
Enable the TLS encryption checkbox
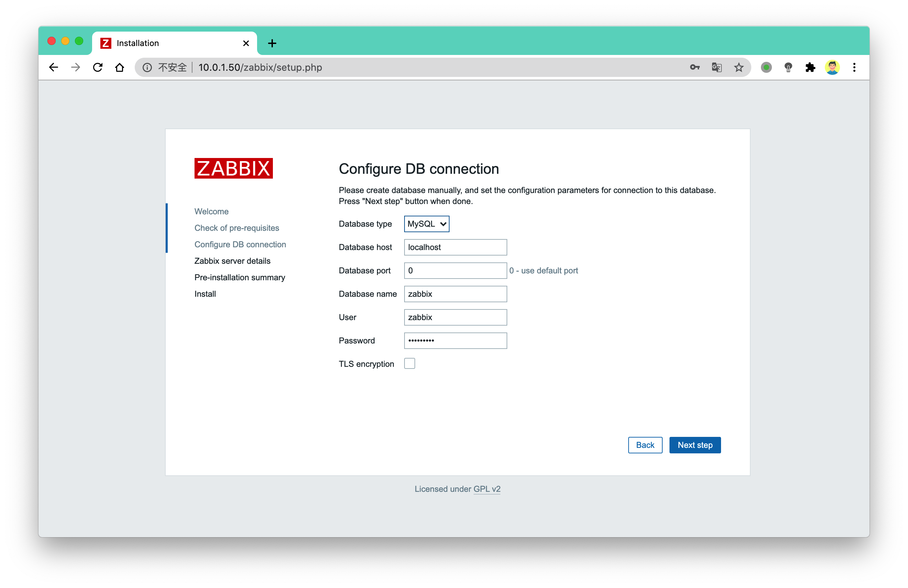coord(409,363)
